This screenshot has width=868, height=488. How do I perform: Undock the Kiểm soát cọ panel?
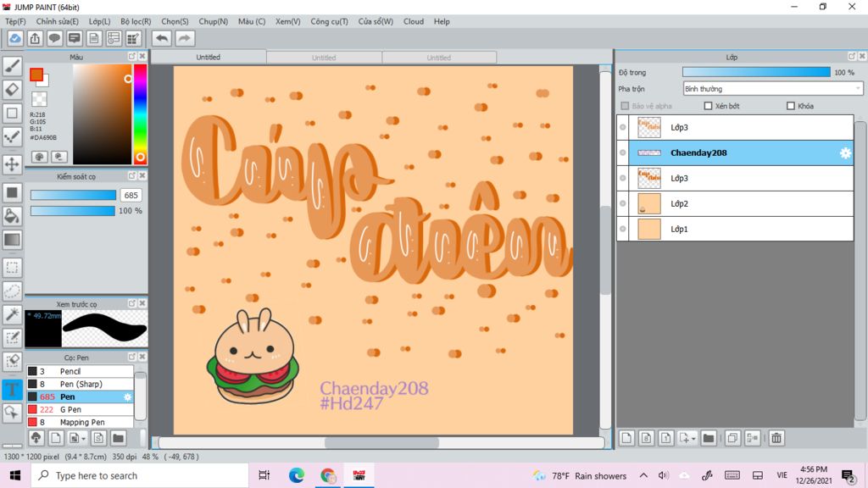pos(131,176)
